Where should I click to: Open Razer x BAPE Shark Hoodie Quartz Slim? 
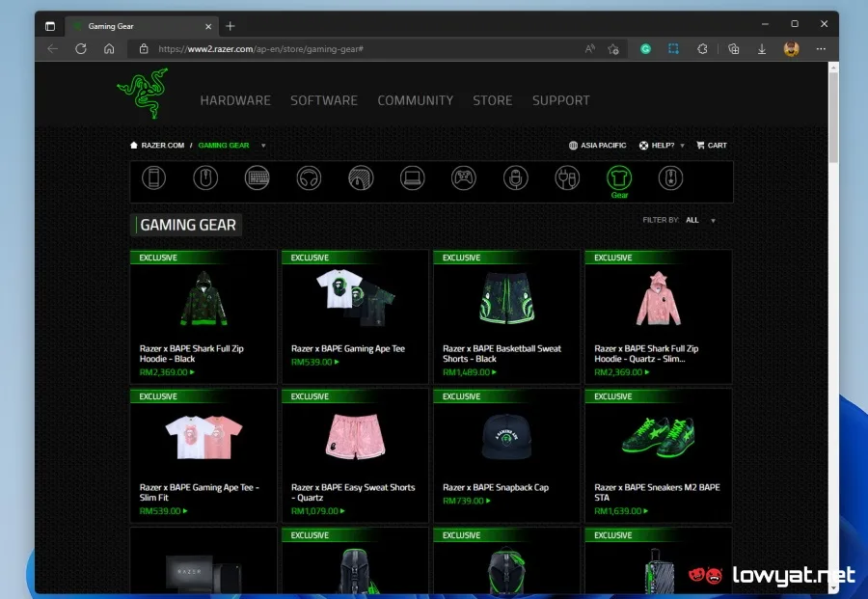click(x=646, y=353)
